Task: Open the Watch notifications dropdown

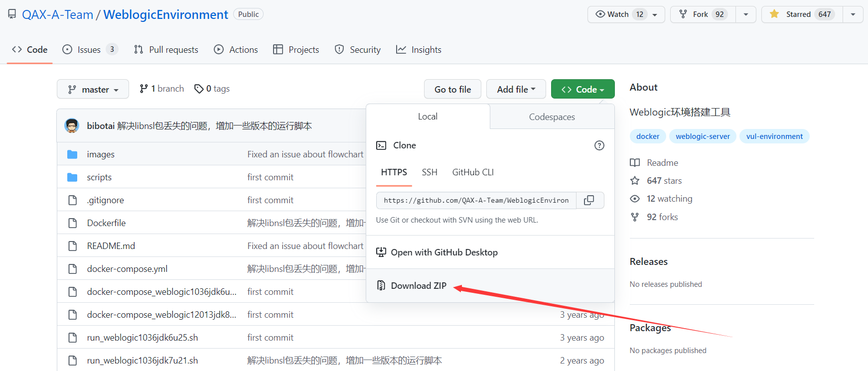Action: click(626, 14)
